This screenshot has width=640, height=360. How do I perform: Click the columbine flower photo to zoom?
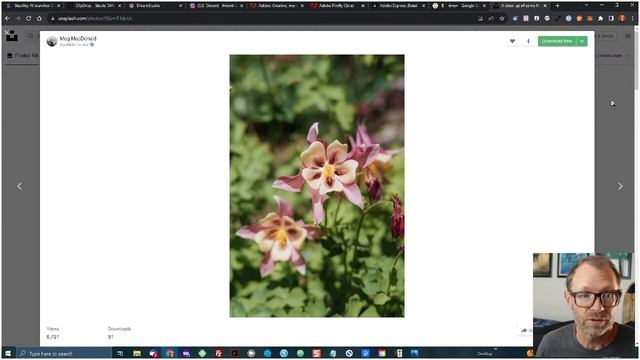coord(317,186)
